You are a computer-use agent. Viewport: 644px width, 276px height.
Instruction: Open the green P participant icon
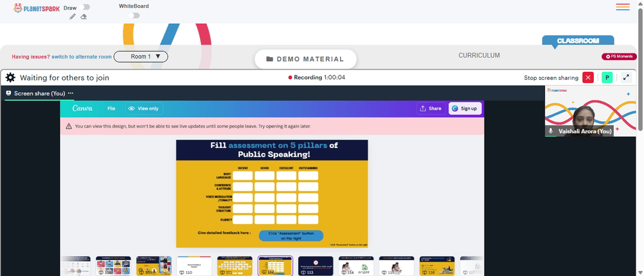(x=607, y=77)
